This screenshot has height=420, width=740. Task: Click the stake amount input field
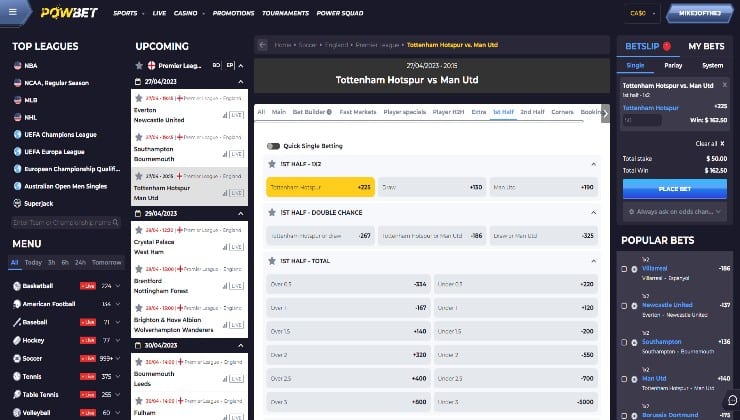tap(642, 120)
